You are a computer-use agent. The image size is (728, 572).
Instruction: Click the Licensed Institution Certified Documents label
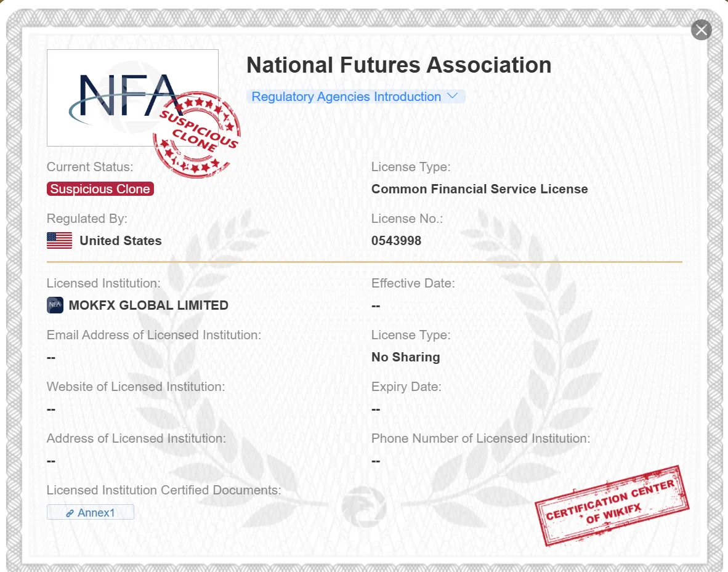[x=164, y=490]
